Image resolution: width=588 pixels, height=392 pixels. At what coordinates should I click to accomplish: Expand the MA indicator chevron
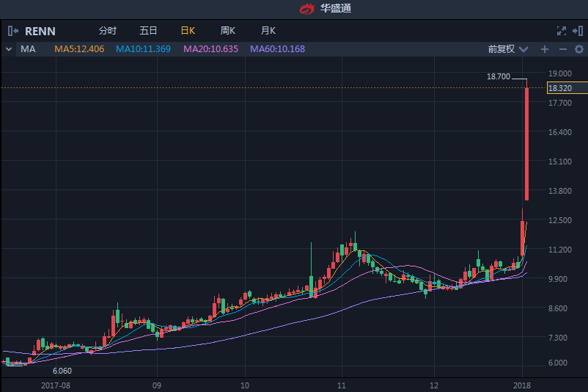9,49
